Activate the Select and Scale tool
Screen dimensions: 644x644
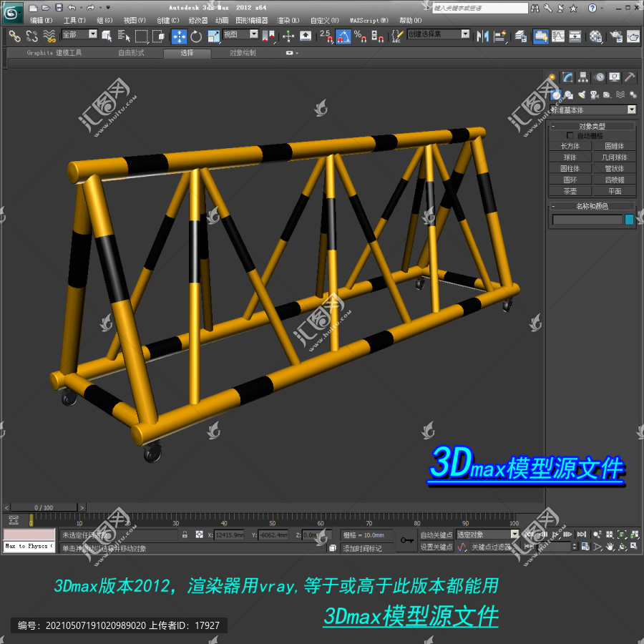pyautogui.click(x=213, y=36)
